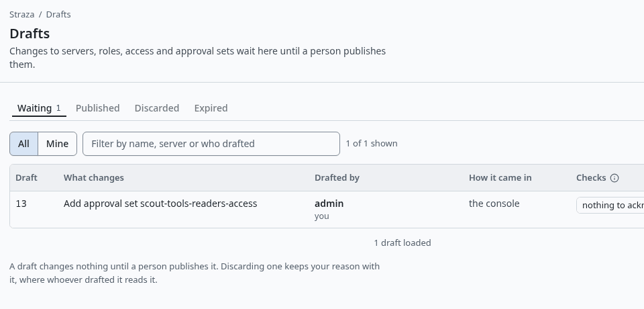Click the 'Checks' column header text
The image size is (644, 309).
tap(591, 178)
